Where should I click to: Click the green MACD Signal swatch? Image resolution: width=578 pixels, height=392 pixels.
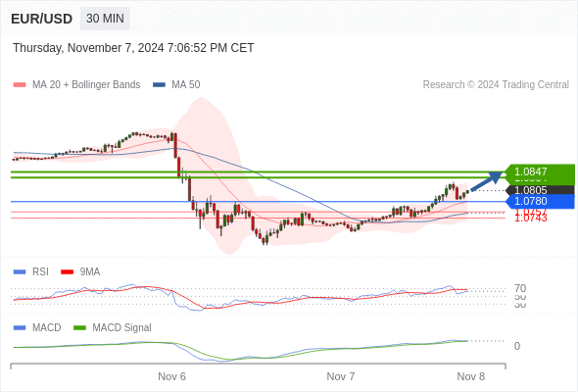pyautogui.click(x=79, y=328)
